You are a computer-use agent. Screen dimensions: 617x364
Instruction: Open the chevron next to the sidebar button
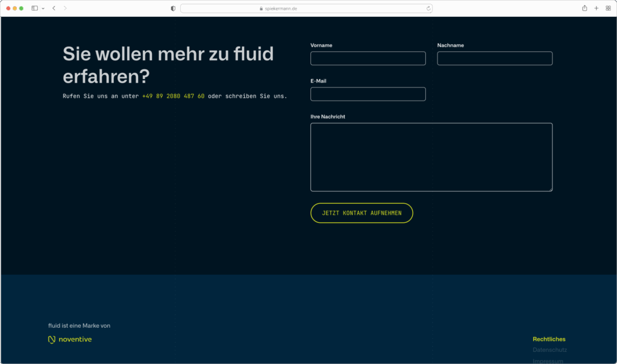pyautogui.click(x=42, y=8)
